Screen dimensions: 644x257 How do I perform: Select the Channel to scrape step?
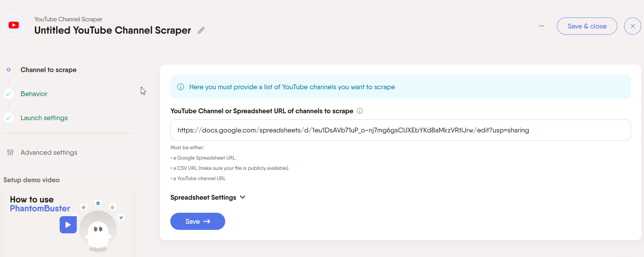pyautogui.click(x=48, y=70)
